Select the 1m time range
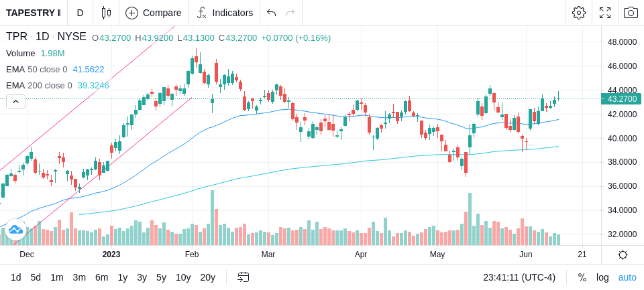Image resolution: width=644 pixels, height=290 pixels. [x=56, y=278]
